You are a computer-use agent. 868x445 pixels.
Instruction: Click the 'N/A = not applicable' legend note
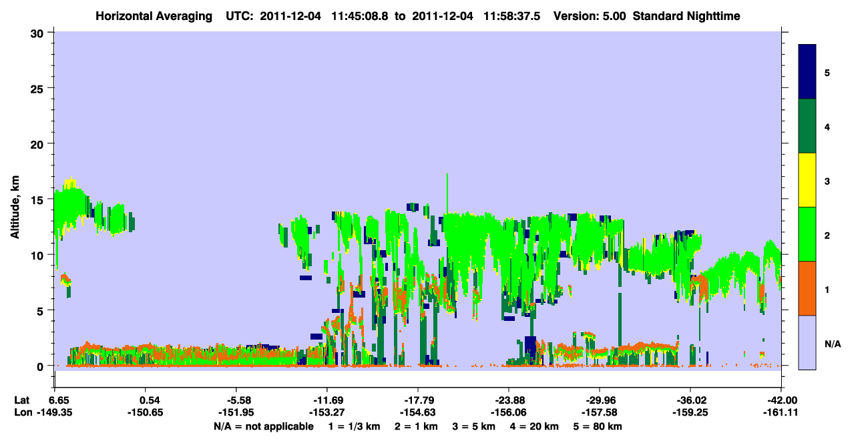263,426
